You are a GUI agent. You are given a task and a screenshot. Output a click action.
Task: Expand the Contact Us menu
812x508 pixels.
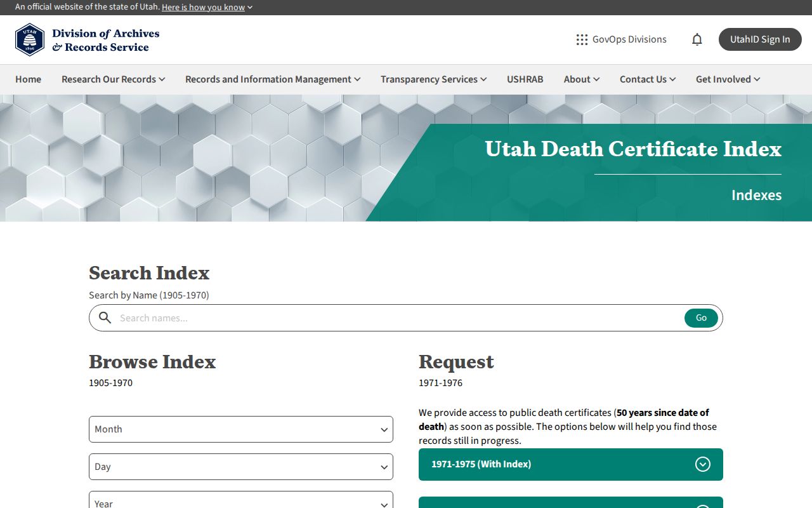pyautogui.click(x=648, y=79)
